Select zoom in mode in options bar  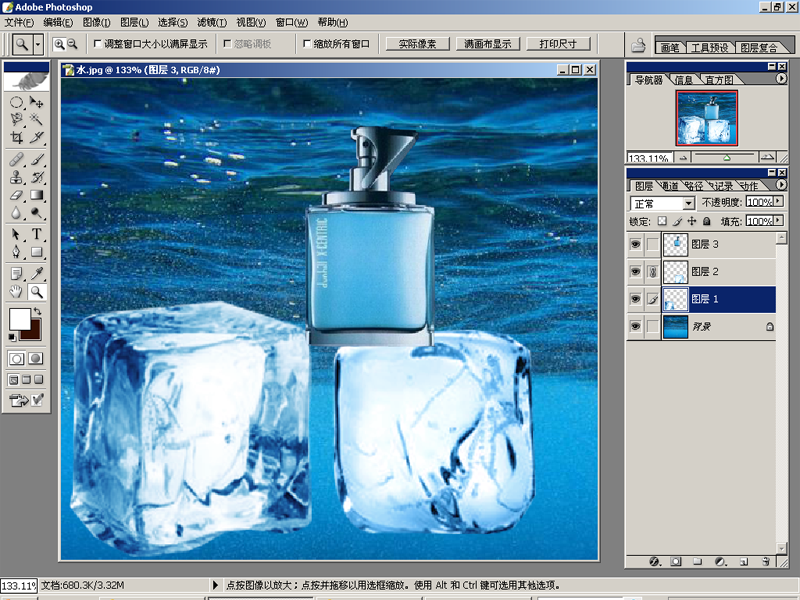(59, 44)
